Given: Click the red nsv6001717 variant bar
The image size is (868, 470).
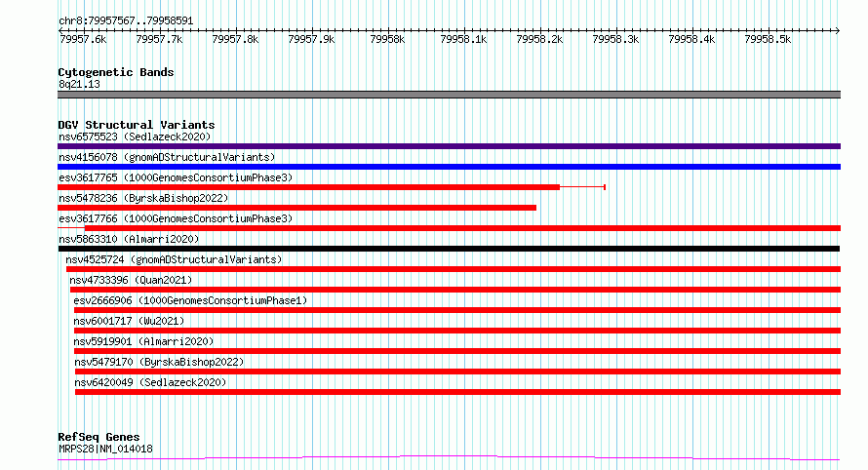Looking at the screenshot, I should tap(457, 331).
